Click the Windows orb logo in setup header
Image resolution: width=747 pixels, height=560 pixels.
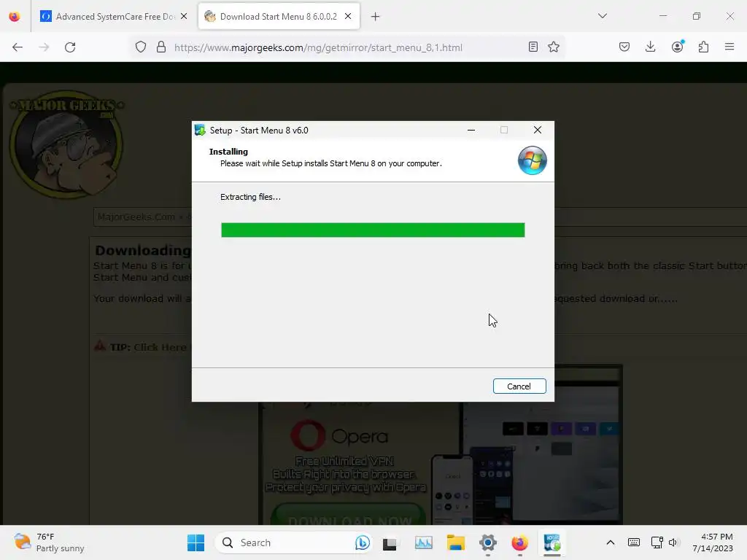coord(532,160)
